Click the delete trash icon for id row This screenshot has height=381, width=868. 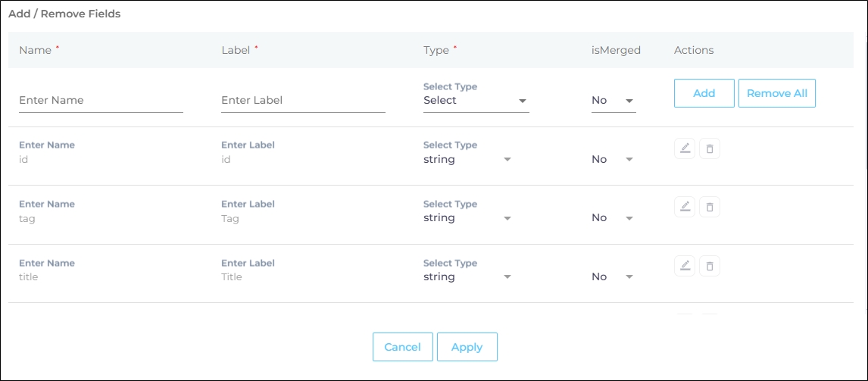click(710, 148)
